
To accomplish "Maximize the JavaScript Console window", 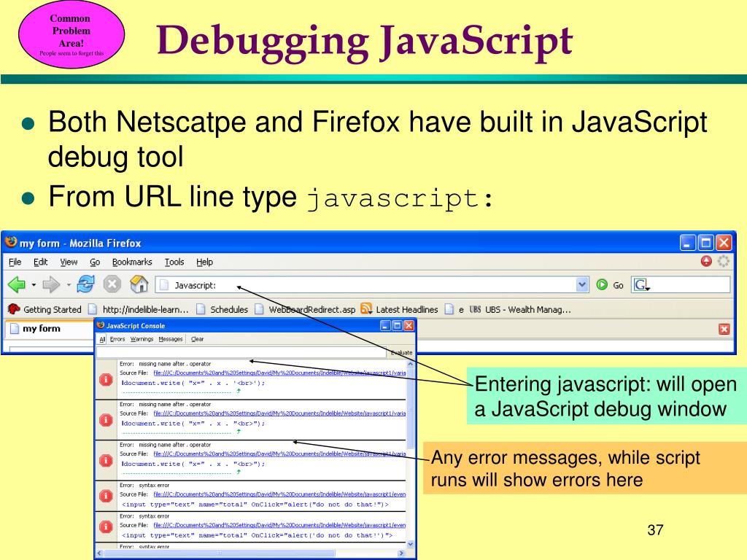I will 397,326.
